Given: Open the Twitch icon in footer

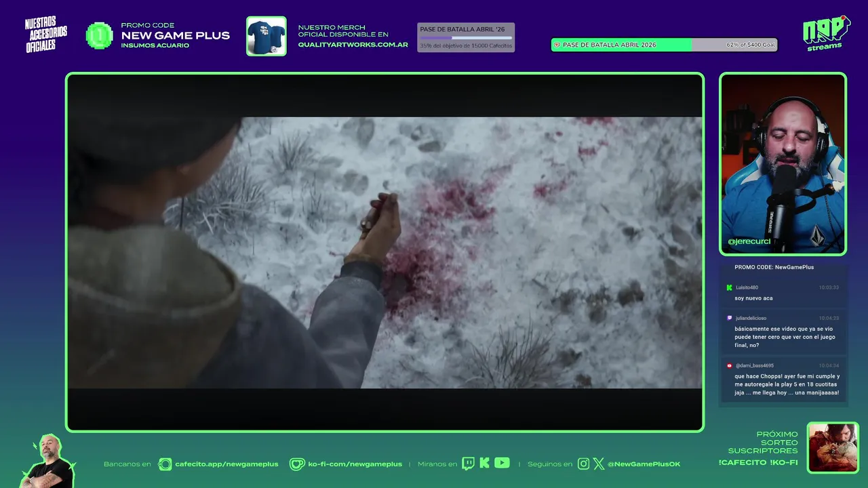Looking at the screenshot, I should click(468, 464).
